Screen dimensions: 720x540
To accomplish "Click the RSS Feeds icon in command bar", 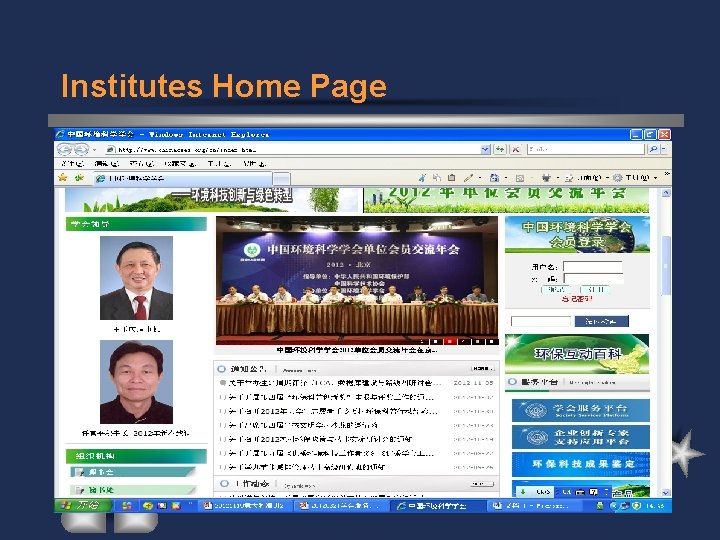I will [520, 178].
